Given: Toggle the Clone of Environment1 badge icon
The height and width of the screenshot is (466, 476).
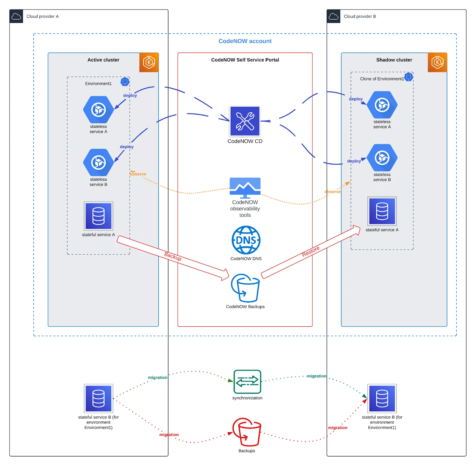Looking at the screenshot, I should point(408,77).
